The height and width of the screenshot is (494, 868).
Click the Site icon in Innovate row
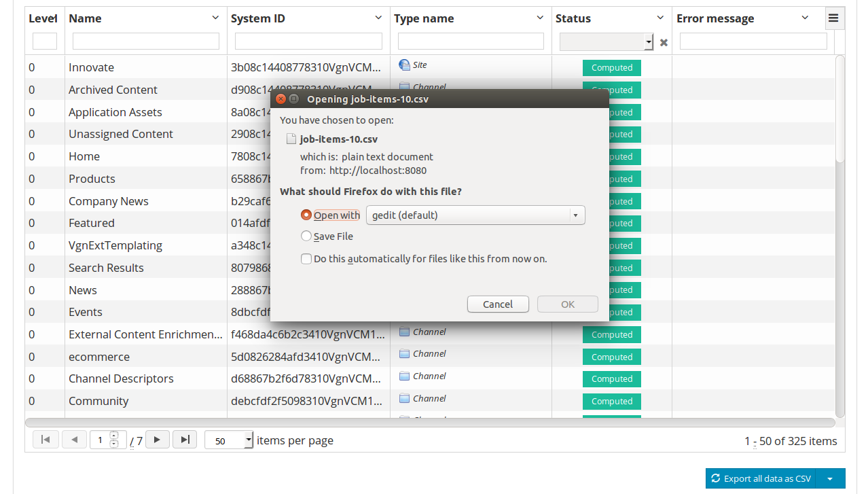(404, 65)
